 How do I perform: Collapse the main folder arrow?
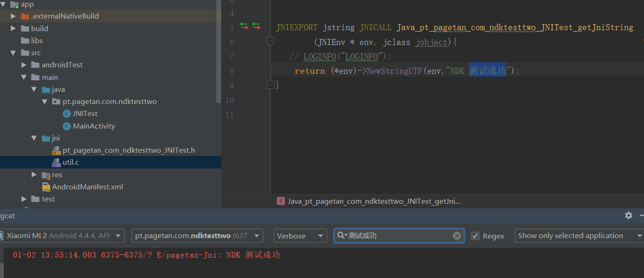pos(24,78)
